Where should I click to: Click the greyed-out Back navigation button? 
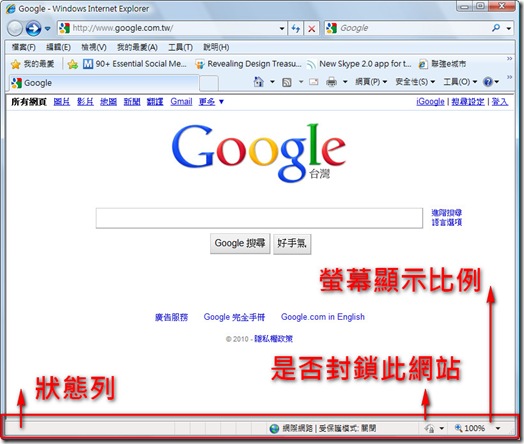(15, 28)
